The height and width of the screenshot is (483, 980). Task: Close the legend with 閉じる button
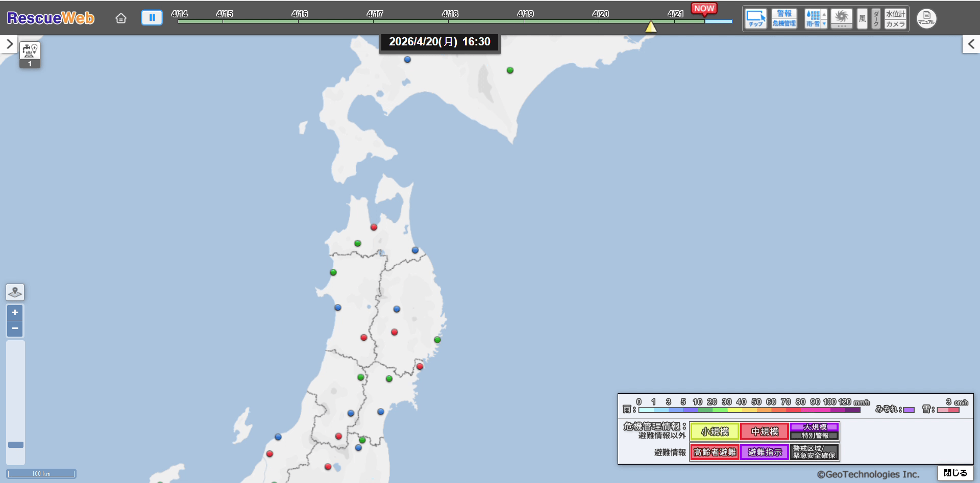click(x=955, y=473)
